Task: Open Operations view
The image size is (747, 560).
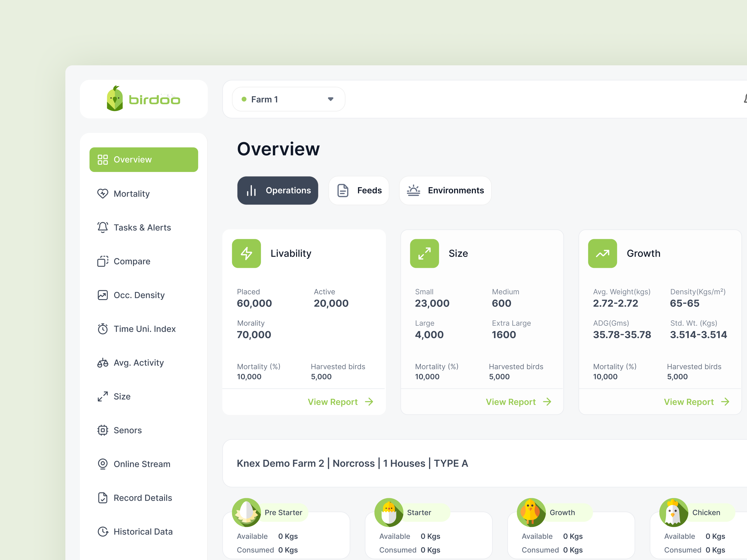Action: tap(278, 190)
